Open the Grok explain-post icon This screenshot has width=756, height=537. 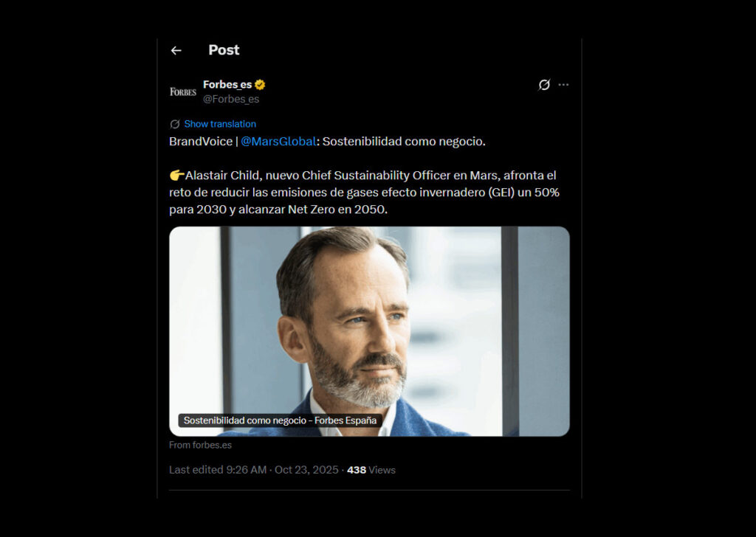coord(544,85)
